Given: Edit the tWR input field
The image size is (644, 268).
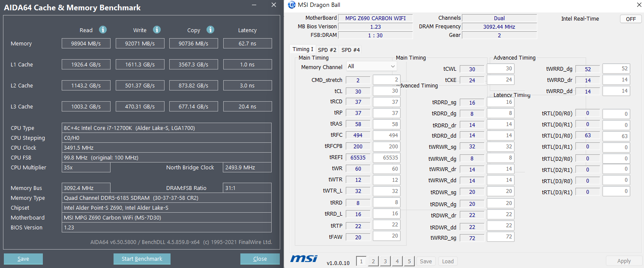Looking at the screenshot, I should click(x=386, y=169).
